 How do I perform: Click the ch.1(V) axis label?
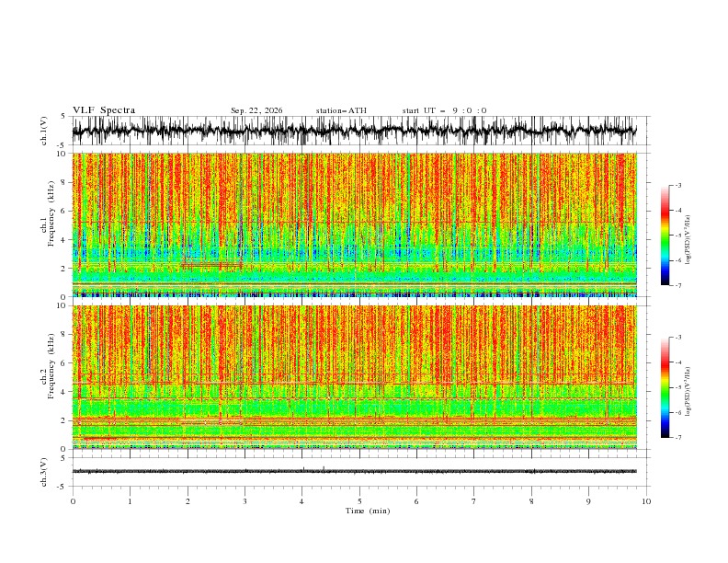(x=44, y=131)
